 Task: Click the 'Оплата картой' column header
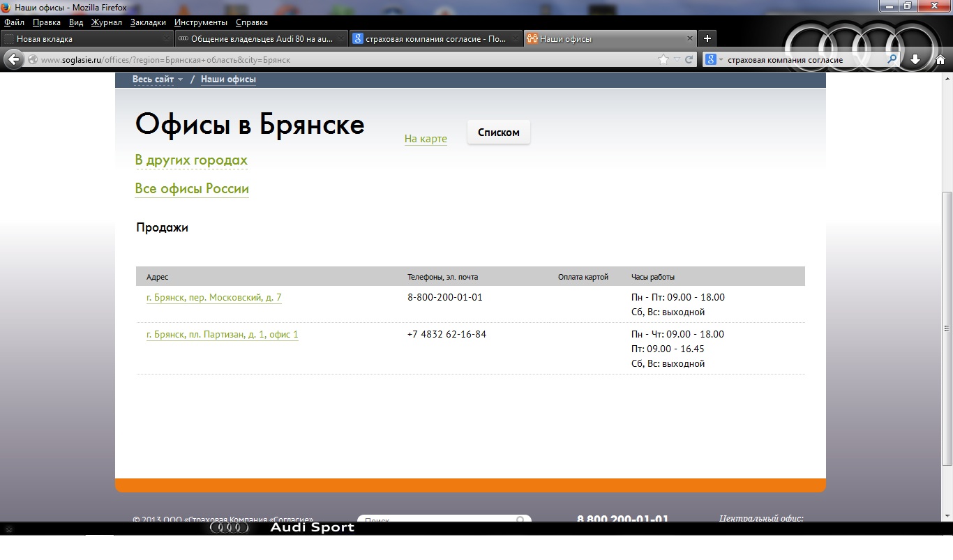click(583, 278)
